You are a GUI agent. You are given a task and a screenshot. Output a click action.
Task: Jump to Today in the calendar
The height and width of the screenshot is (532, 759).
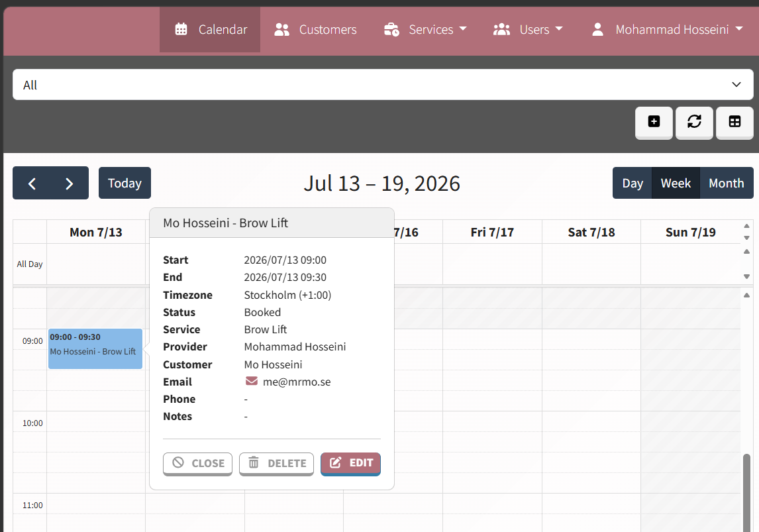(125, 183)
